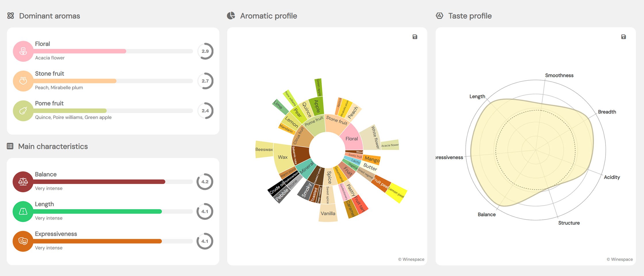Viewport: 644px width, 276px height.
Task: Click the Expressiveness theater masks icon
Action: tap(23, 241)
